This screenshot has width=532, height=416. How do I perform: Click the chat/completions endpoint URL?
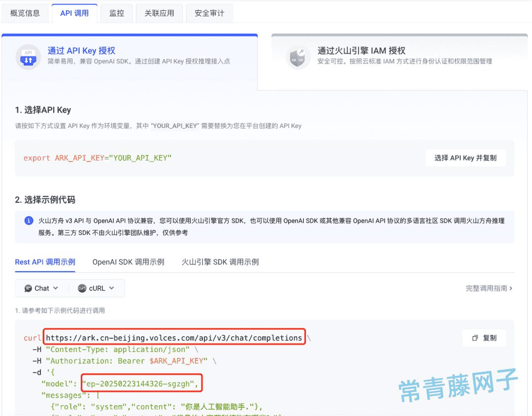tap(174, 338)
